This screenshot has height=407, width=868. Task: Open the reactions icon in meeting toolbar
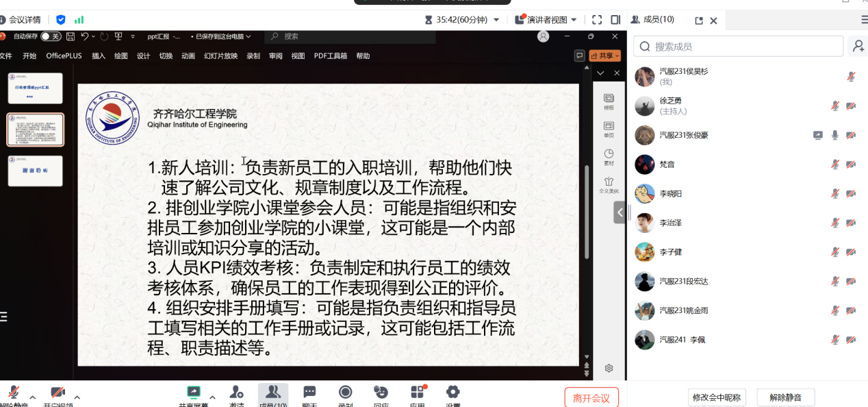pyautogui.click(x=381, y=393)
